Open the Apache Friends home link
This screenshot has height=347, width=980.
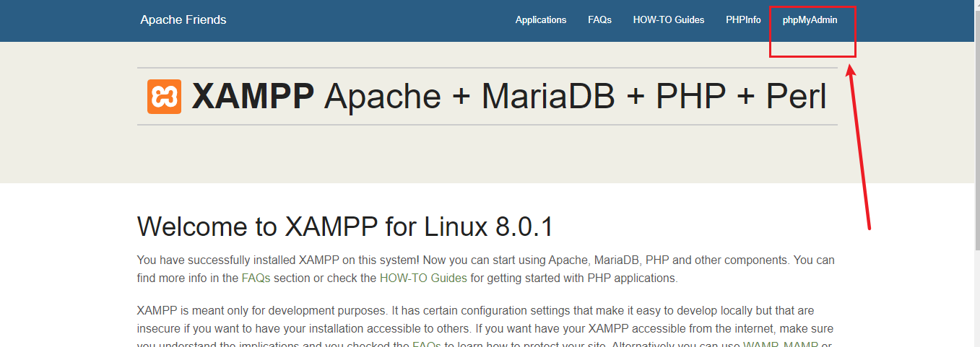click(183, 19)
